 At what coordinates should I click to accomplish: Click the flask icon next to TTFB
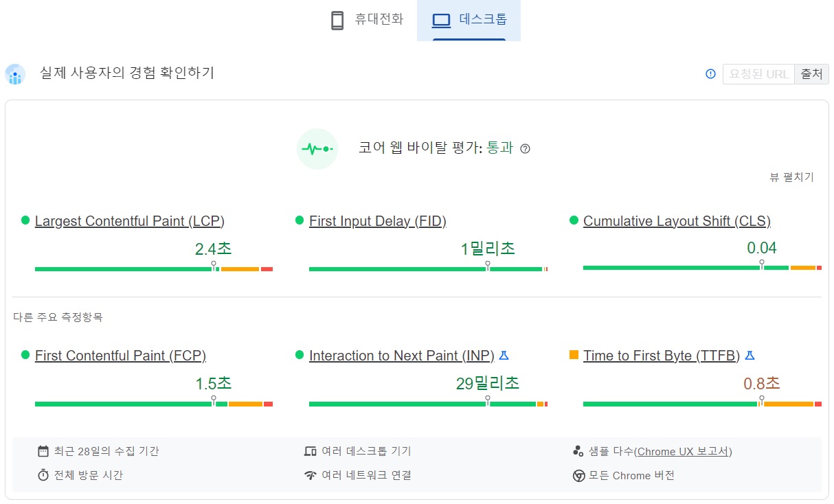click(x=750, y=356)
